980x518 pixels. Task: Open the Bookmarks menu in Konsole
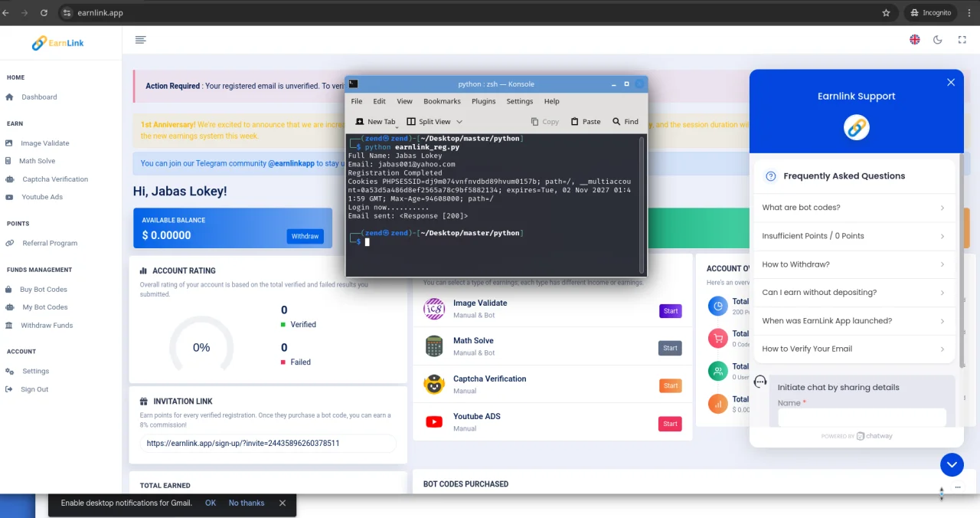(442, 101)
